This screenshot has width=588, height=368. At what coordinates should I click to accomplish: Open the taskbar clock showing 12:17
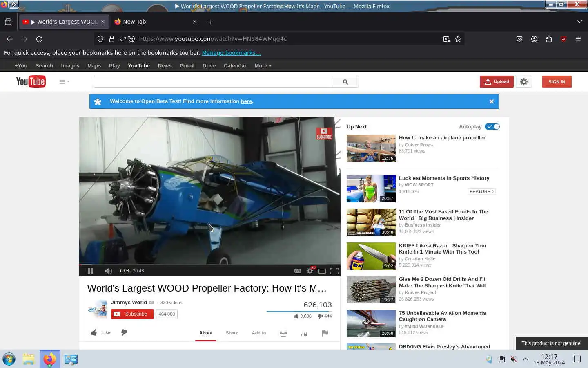point(549,359)
